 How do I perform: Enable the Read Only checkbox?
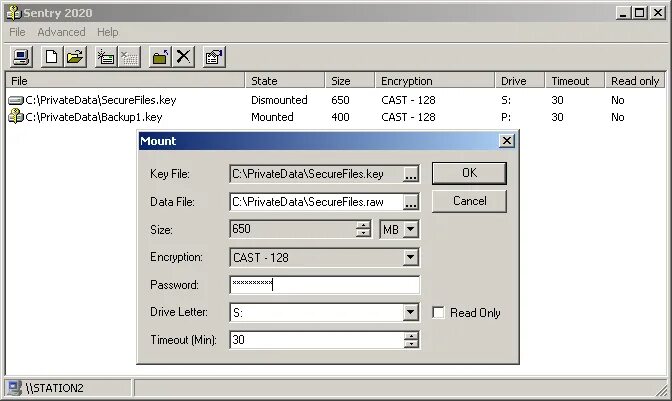point(438,313)
